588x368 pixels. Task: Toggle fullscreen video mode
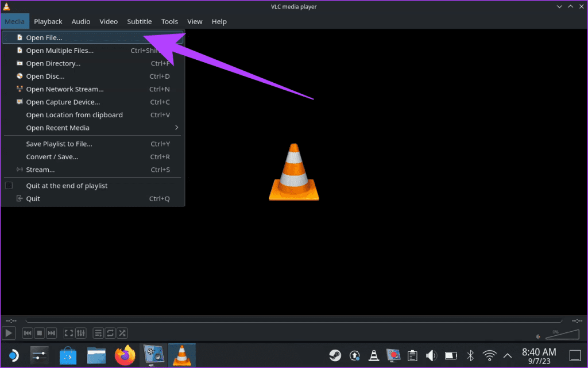coord(68,333)
